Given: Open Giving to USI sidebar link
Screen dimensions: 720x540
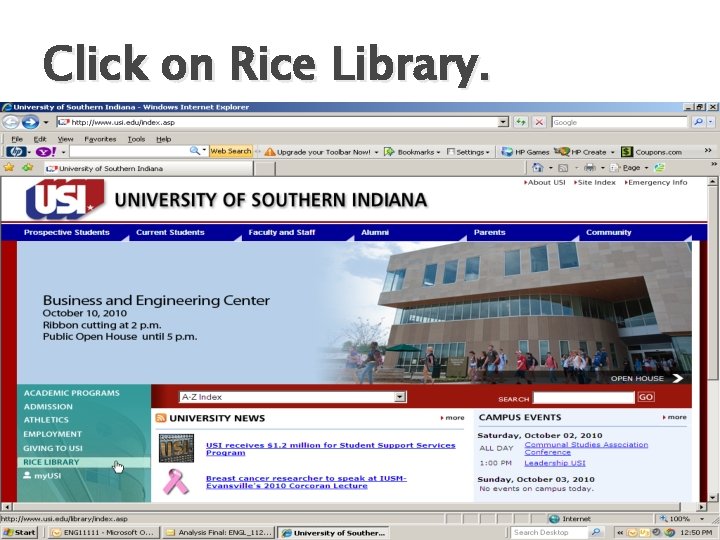Looking at the screenshot, I should pos(53,449).
